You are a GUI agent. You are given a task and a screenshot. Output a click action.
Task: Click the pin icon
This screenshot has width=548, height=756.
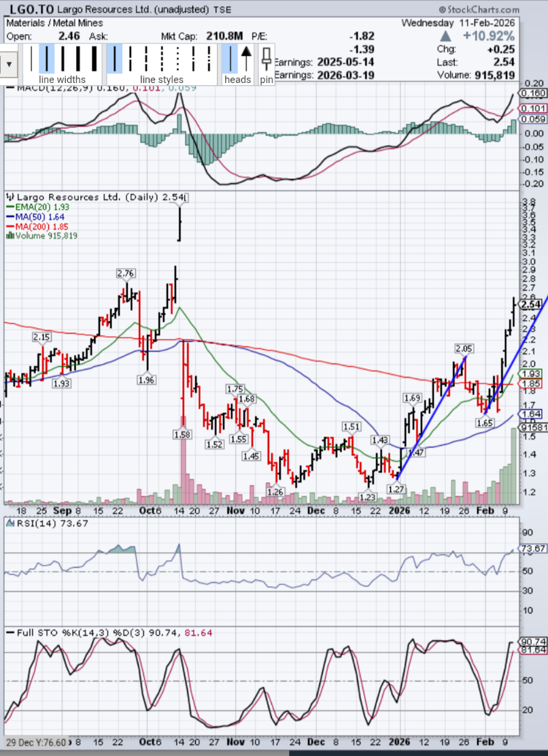[x=267, y=60]
